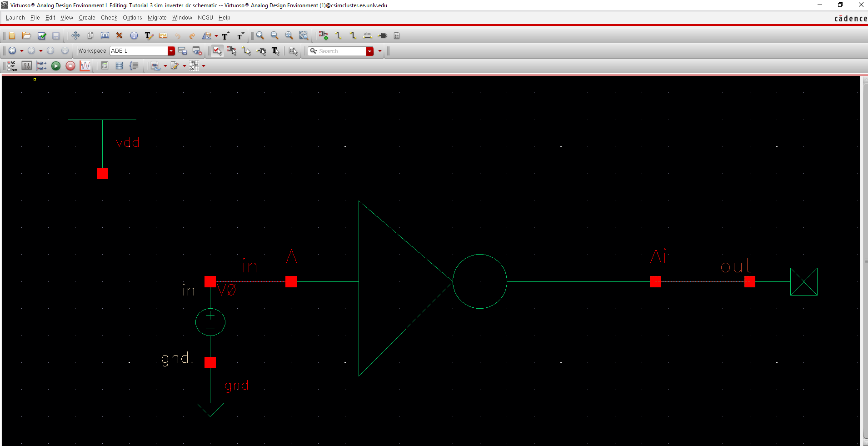Image resolution: width=868 pixels, height=446 pixels.
Task: Select the Create Pin tool
Action: tap(383, 35)
